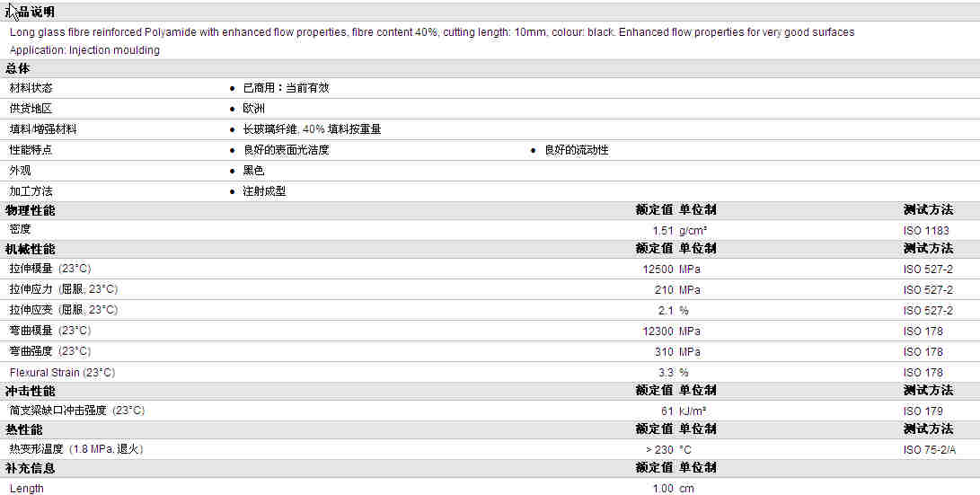
Task: Select the 12500 tensile modulus value
Action: [x=658, y=270]
